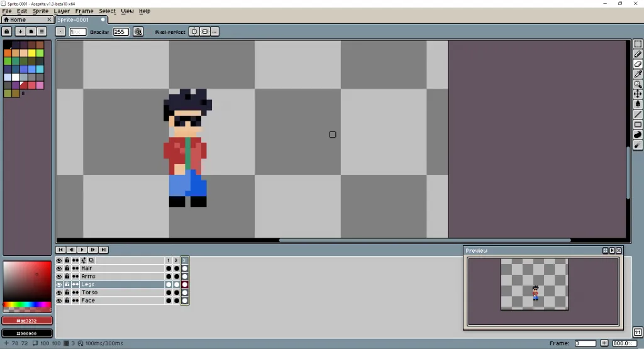Select the Rectangle shape tool
The image size is (644, 349).
[638, 125]
